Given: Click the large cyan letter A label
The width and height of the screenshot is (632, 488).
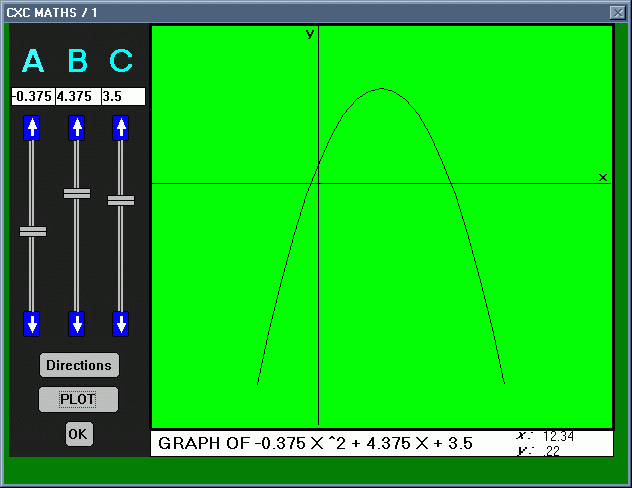Looking at the screenshot, I should (33, 60).
